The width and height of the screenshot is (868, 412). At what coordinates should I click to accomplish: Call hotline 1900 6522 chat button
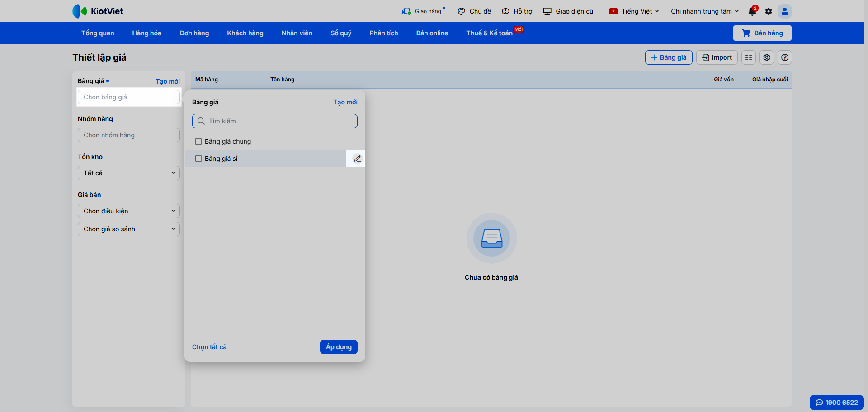click(x=837, y=403)
